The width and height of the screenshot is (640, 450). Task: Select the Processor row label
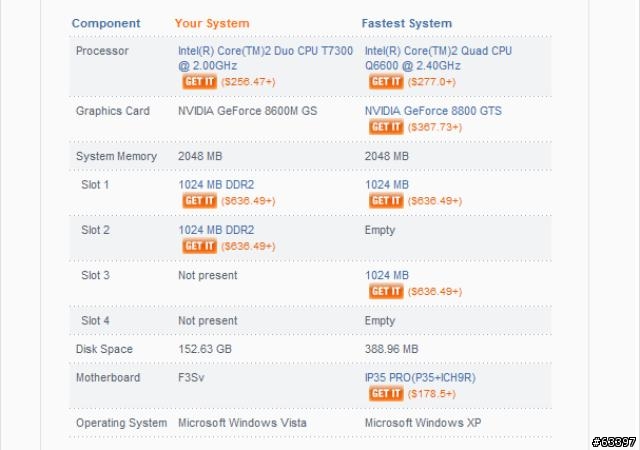[x=102, y=51]
